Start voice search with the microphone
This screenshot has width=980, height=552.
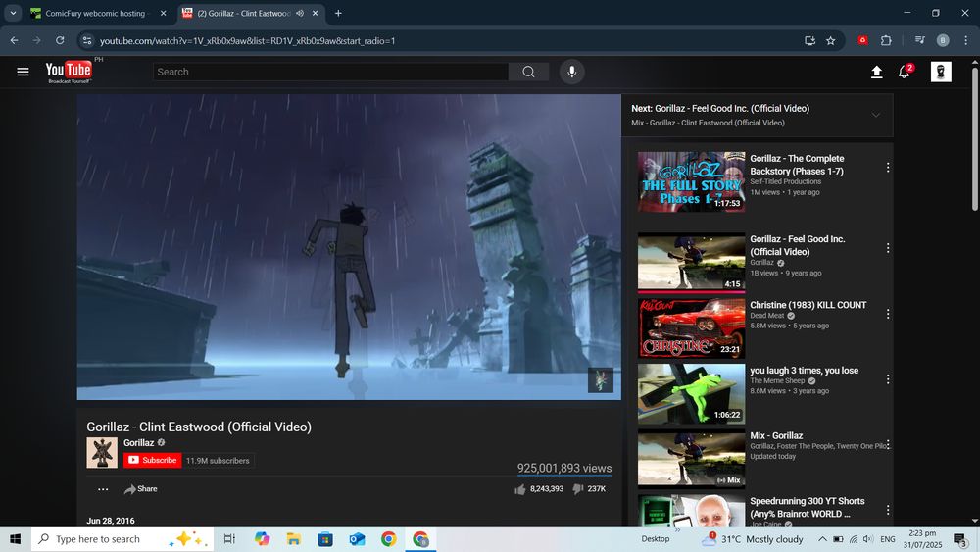click(x=572, y=72)
